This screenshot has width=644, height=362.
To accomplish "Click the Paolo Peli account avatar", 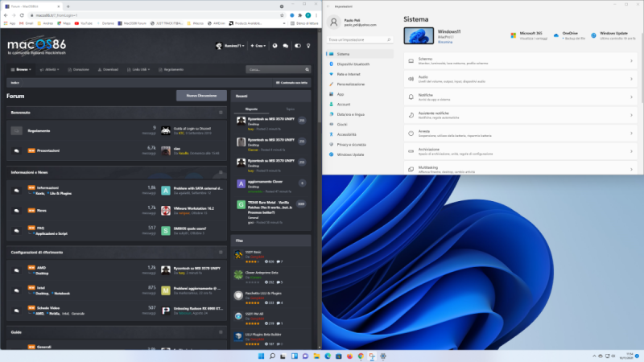I will 334,23.
